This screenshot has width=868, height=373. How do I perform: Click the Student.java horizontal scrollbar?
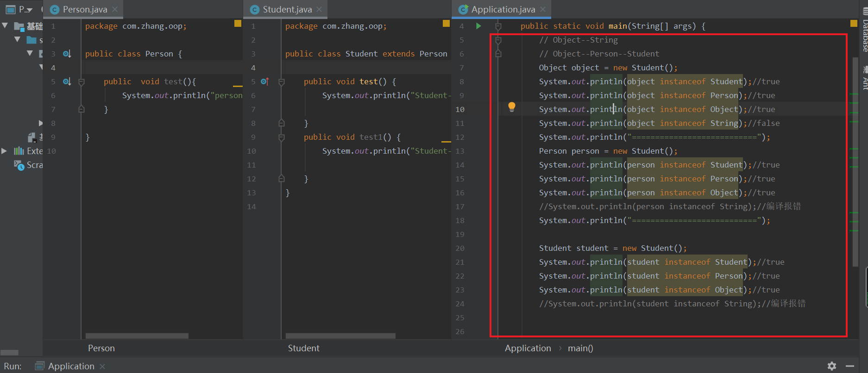340,336
